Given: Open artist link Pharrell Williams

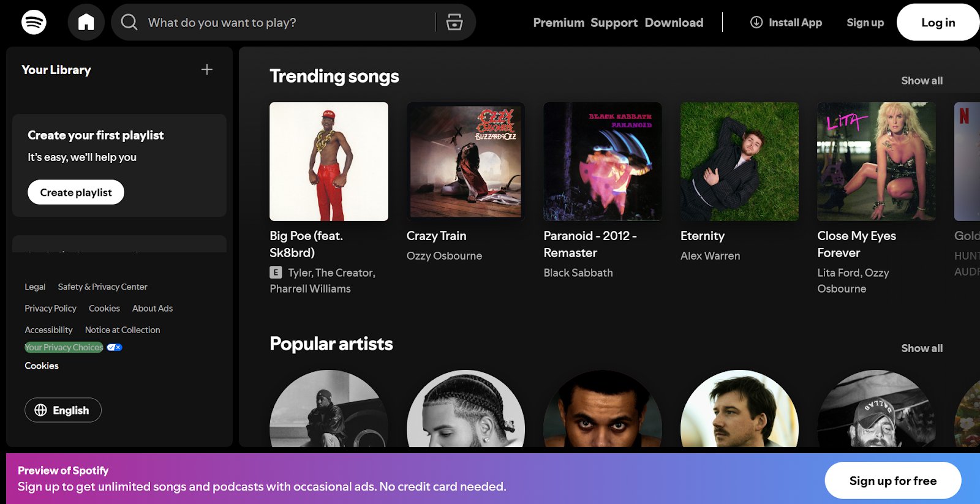Looking at the screenshot, I should tap(311, 288).
